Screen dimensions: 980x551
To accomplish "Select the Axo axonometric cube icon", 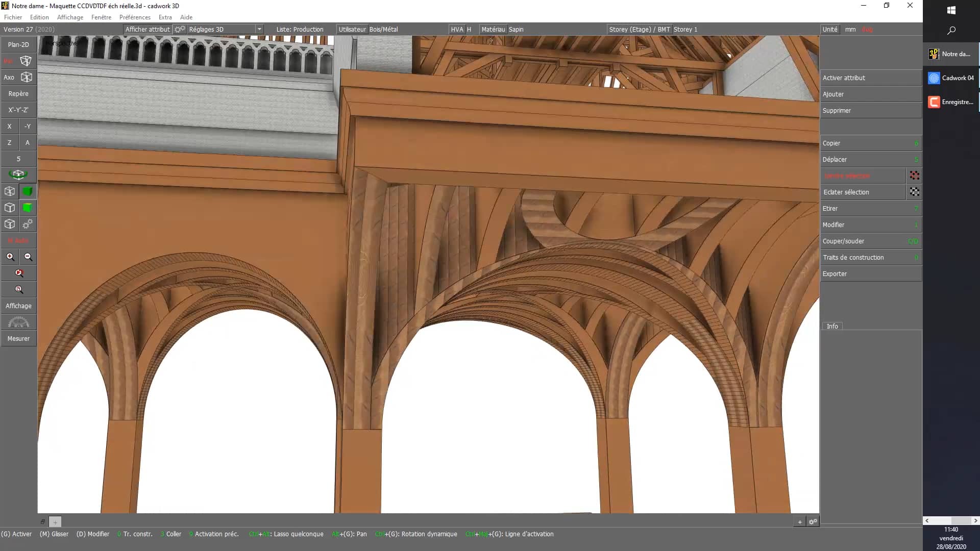I will coord(26,77).
